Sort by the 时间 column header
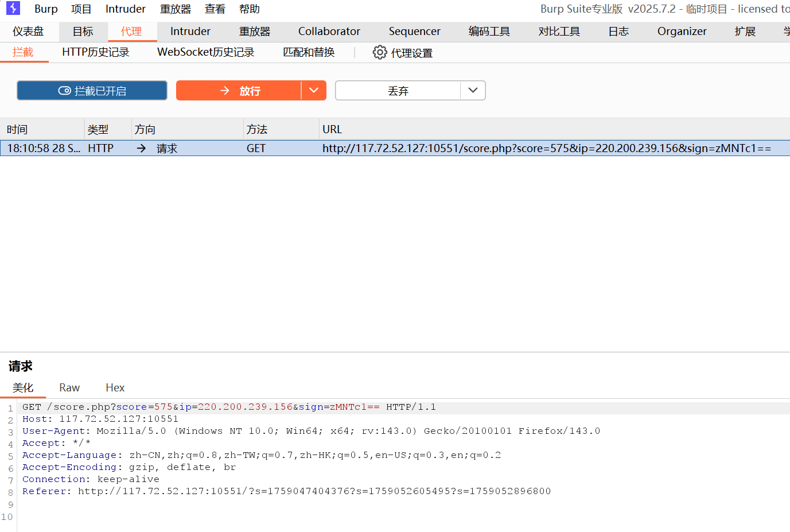Screen dimensions: 790x532 pyautogui.click(x=42, y=129)
